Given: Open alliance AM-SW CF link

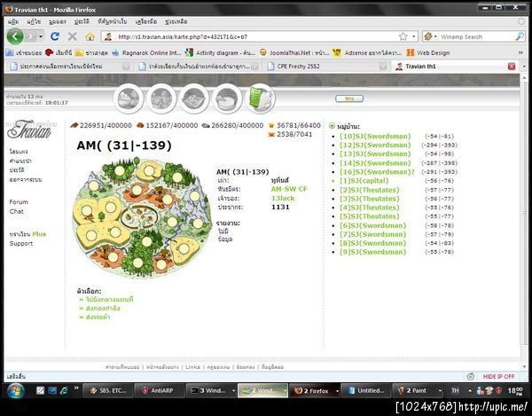Looking at the screenshot, I should pos(289,189).
